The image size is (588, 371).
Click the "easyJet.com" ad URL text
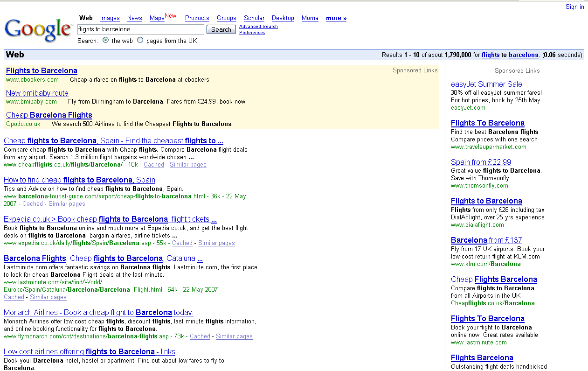coord(468,108)
